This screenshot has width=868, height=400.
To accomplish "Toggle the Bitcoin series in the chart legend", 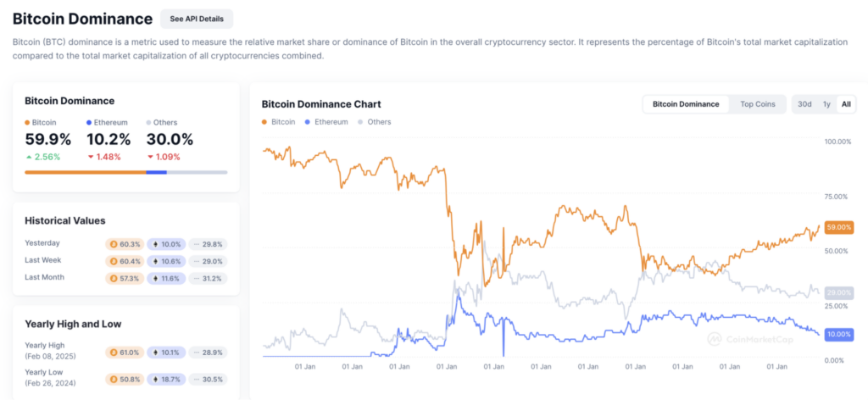I will tap(279, 122).
